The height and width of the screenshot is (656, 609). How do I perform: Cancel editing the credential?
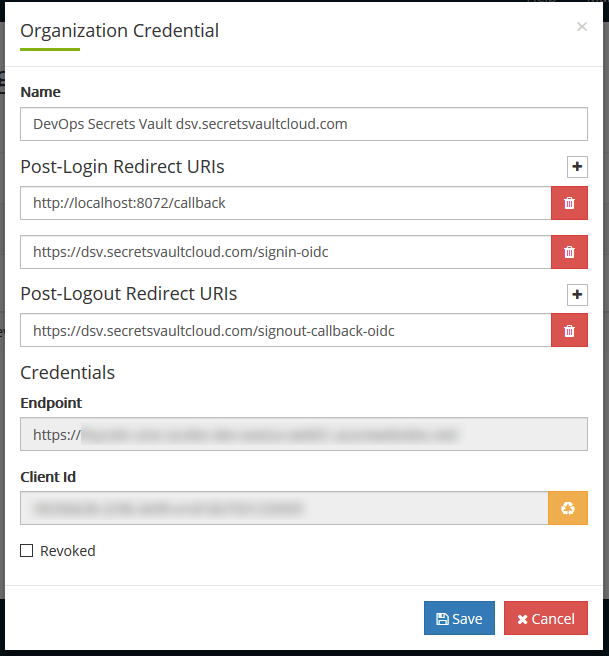tap(545, 618)
